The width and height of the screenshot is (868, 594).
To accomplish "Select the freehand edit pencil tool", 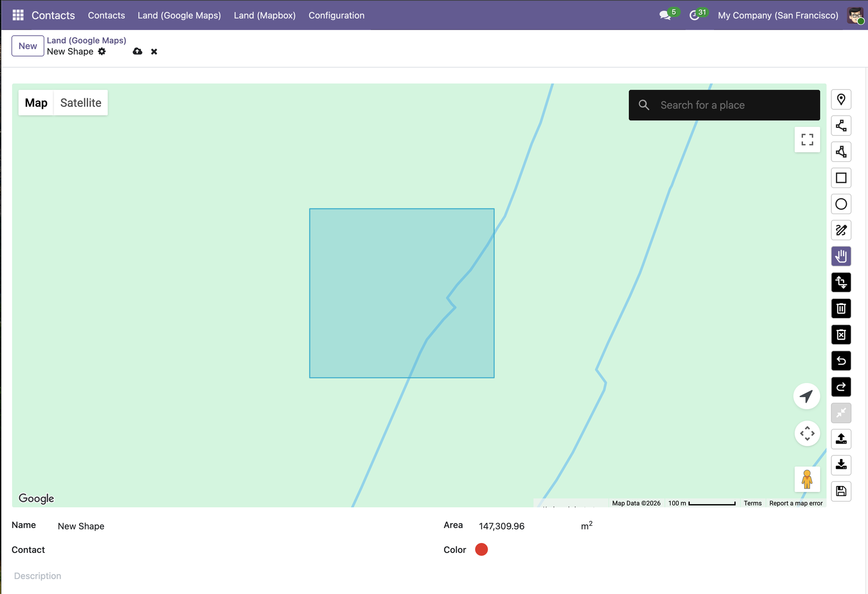I will (x=841, y=230).
